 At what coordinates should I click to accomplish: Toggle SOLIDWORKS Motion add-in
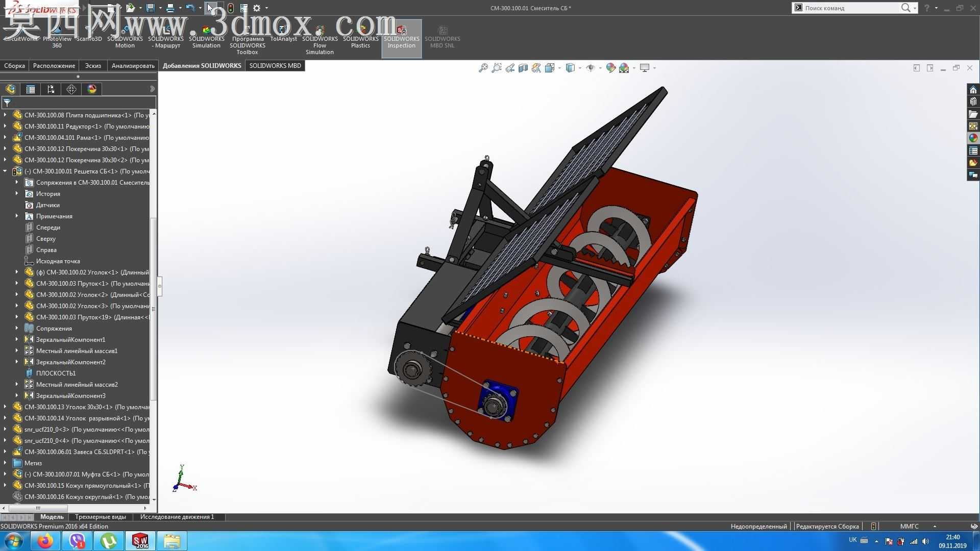(x=125, y=38)
